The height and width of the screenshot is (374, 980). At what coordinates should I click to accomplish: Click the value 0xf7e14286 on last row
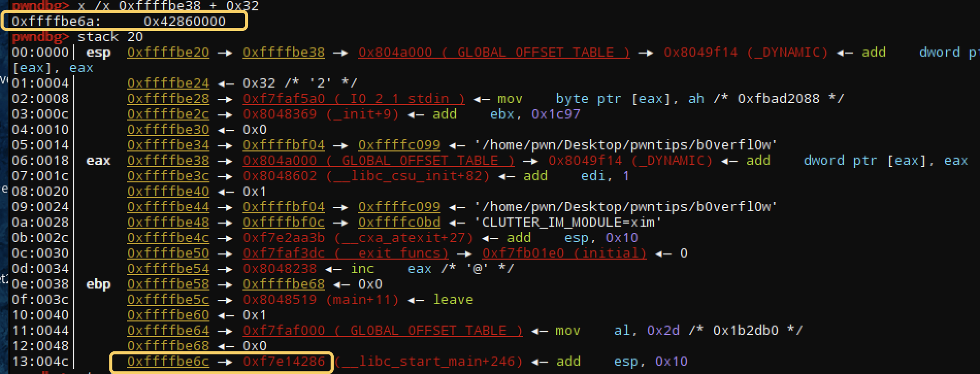tap(284, 362)
